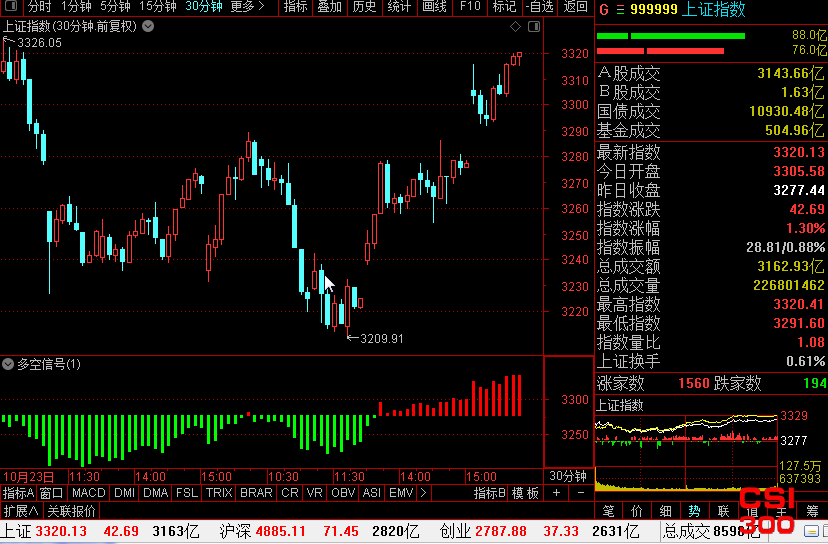Select the 窗口 option
The height and width of the screenshot is (544, 828).
click(51, 493)
